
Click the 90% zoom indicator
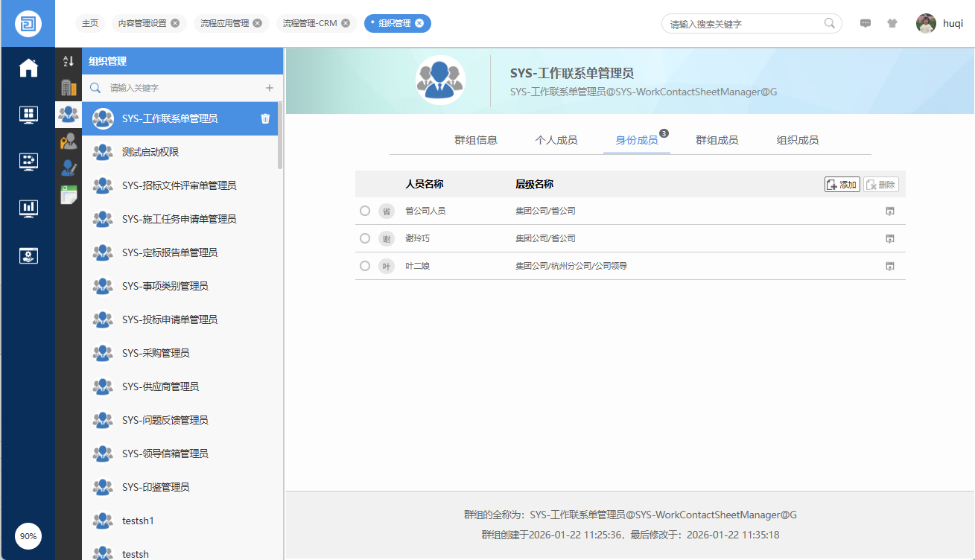click(28, 536)
